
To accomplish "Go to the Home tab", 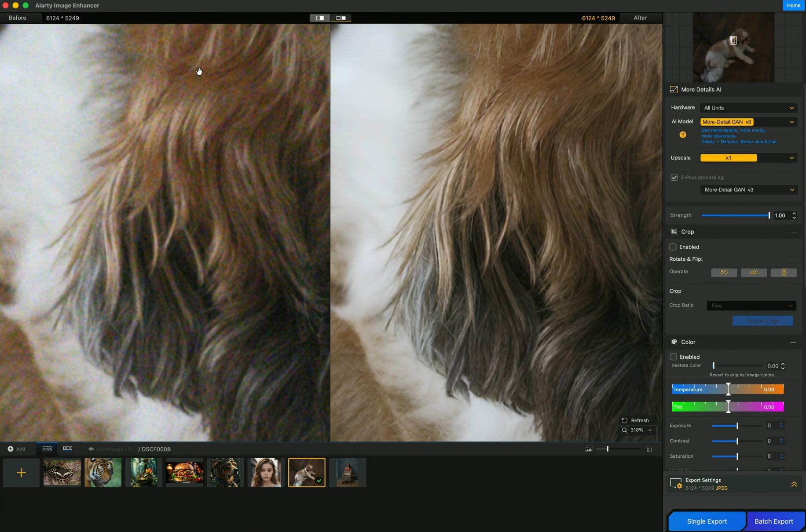I will click(x=793, y=5).
